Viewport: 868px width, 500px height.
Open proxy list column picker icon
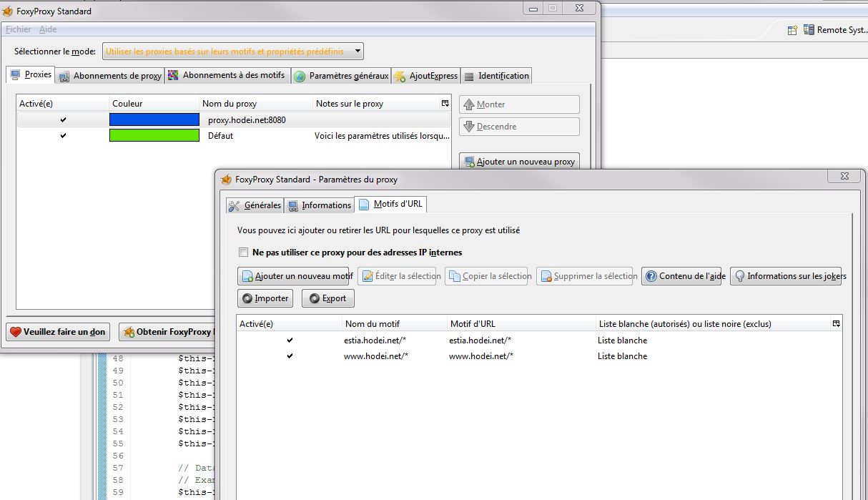click(x=445, y=104)
